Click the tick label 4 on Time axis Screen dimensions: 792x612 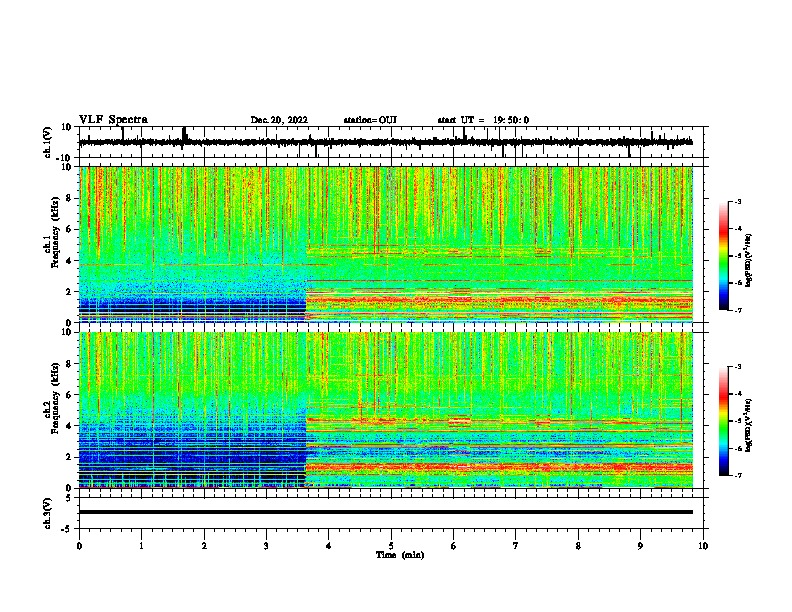click(x=329, y=546)
